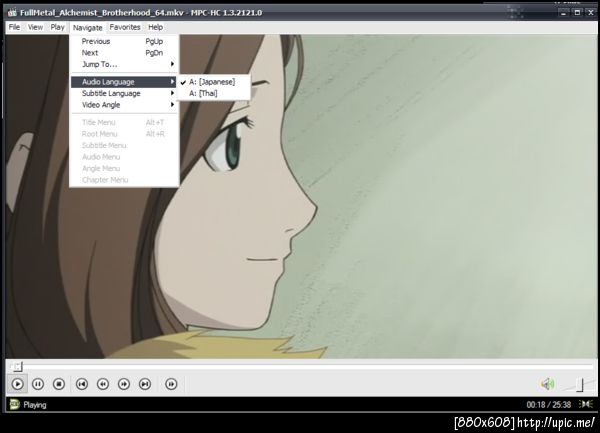Screen dimensions: 600x433
Task: Skip to previous chapter button
Action: tap(82, 384)
